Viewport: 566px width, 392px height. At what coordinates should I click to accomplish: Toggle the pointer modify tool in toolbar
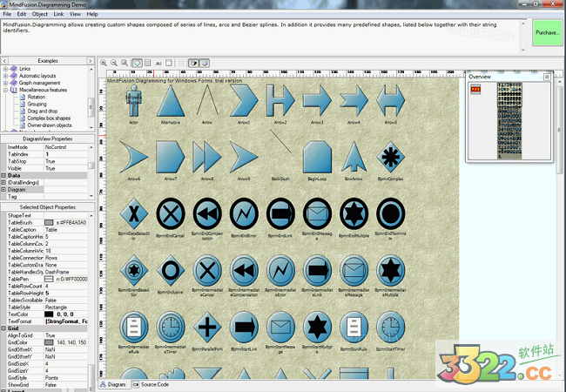(x=194, y=63)
